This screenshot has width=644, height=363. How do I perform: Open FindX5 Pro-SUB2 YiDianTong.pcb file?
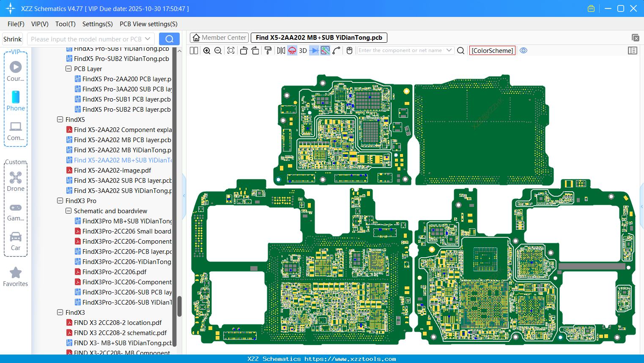point(118,58)
